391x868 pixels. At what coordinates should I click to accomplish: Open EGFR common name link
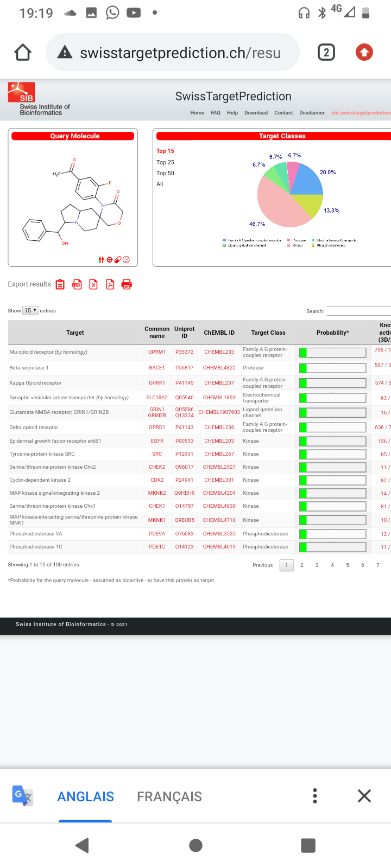coord(157,441)
